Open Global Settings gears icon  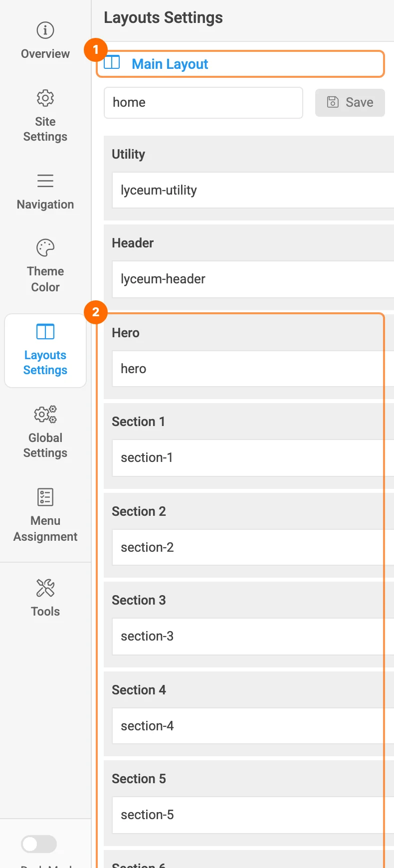tap(45, 414)
